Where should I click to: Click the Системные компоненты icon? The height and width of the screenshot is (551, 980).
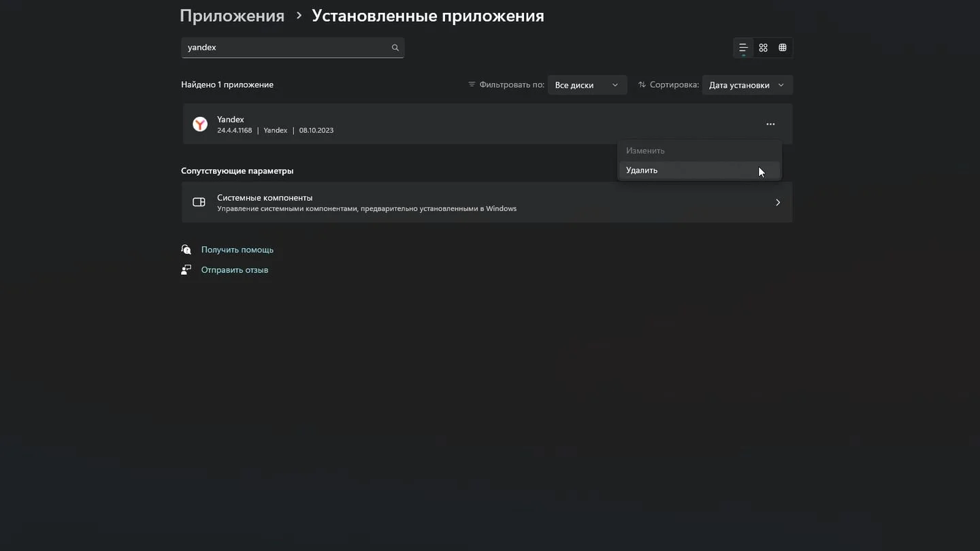click(x=199, y=202)
